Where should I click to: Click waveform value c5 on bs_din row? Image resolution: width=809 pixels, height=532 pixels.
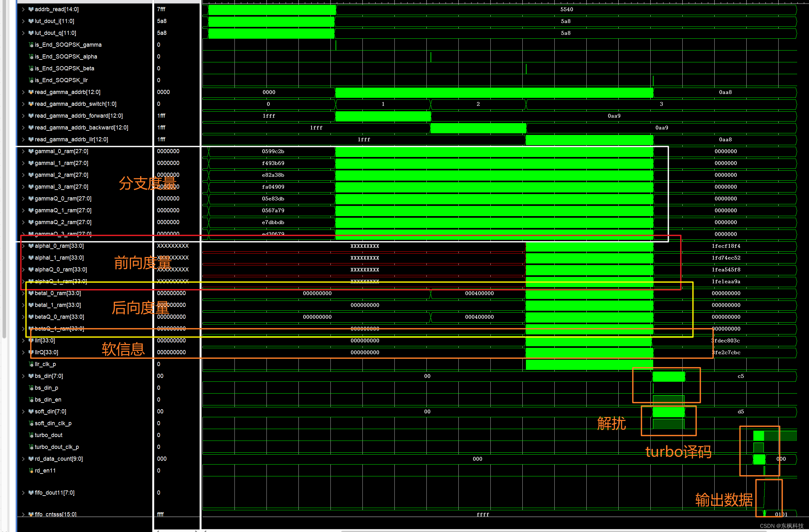coord(741,376)
